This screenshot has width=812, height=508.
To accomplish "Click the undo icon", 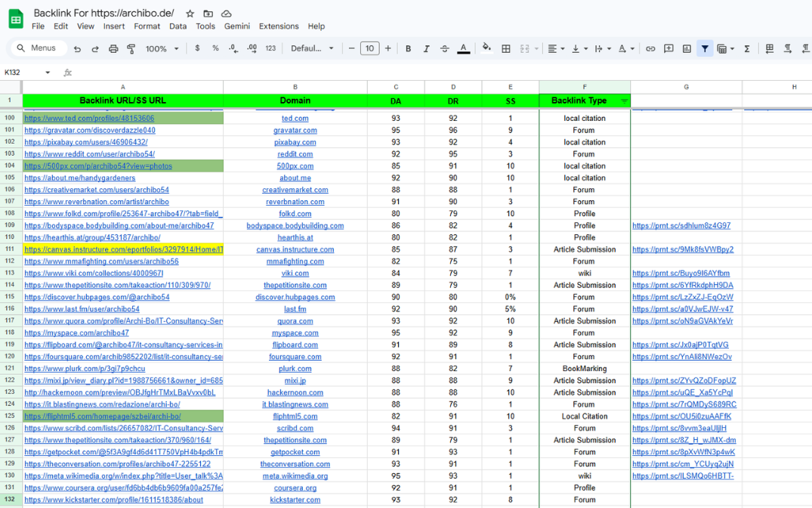I will point(77,48).
